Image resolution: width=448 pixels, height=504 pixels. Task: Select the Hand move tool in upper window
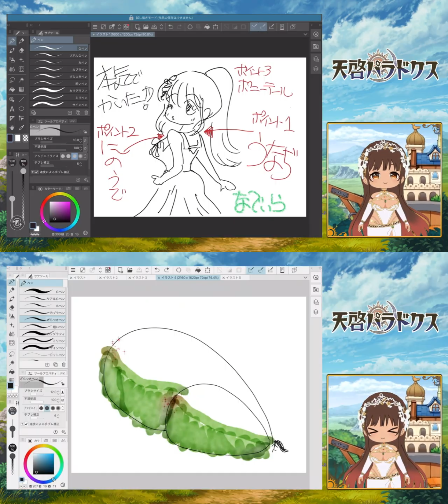12,128
